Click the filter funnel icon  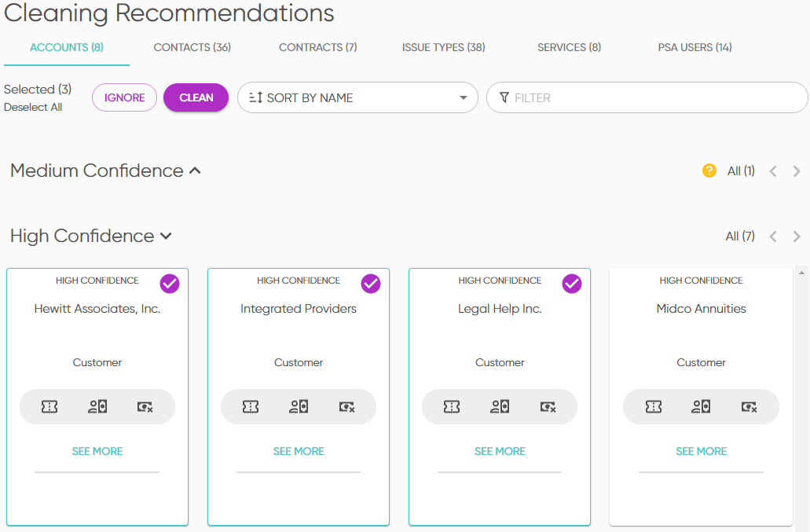pos(504,97)
